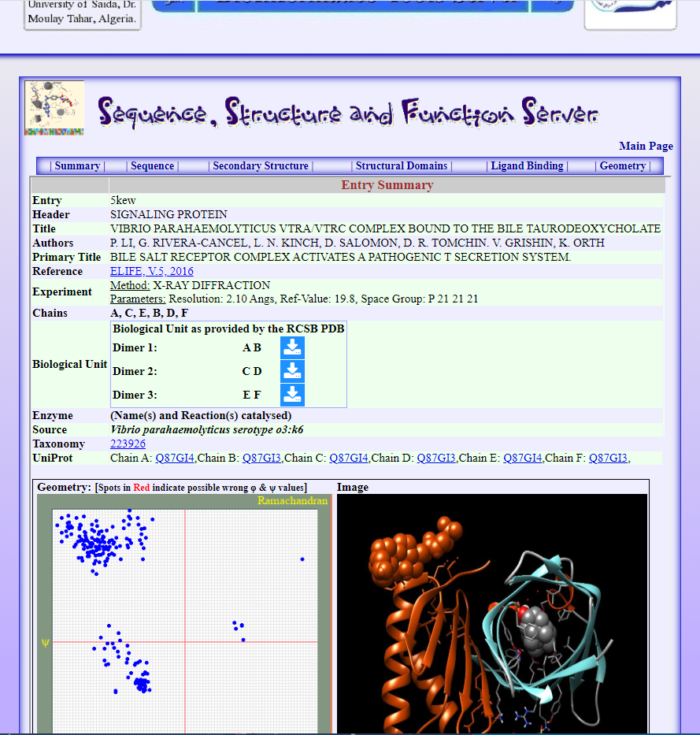Click the Biological Unit RCSB PDB heading
This screenshot has height=735, width=700.
228,329
